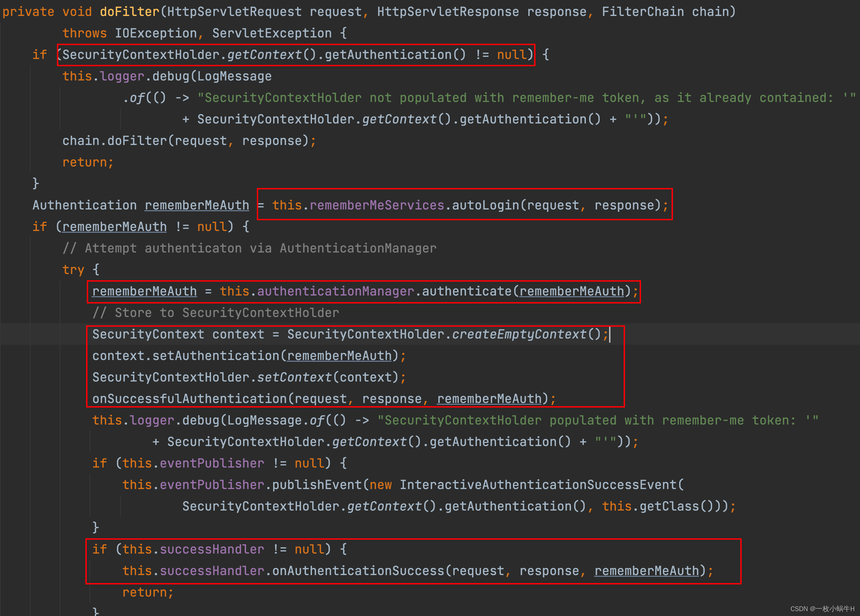
Task: Click the rememberMeAuth variable declaration
Action: coord(197,205)
